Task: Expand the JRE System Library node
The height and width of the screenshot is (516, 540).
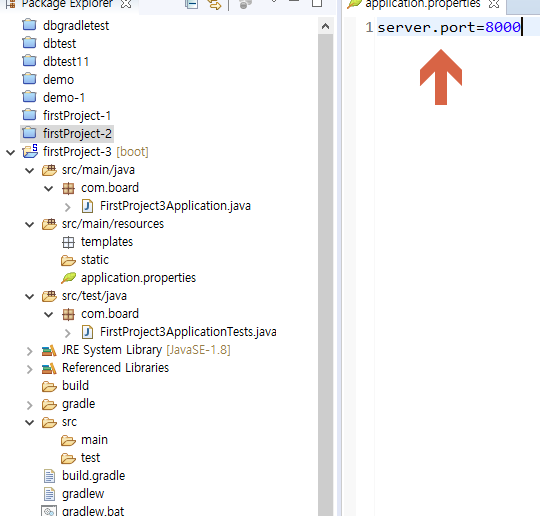Action: pyautogui.click(x=30, y=351)
